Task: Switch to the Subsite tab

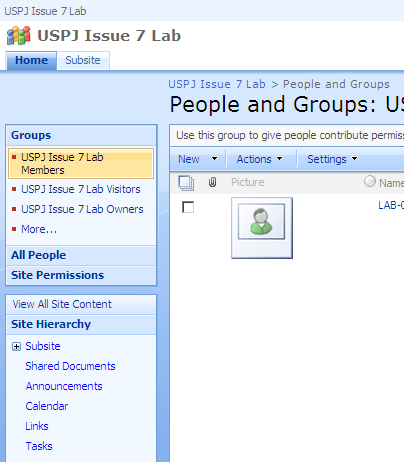Action: [83, 60]
